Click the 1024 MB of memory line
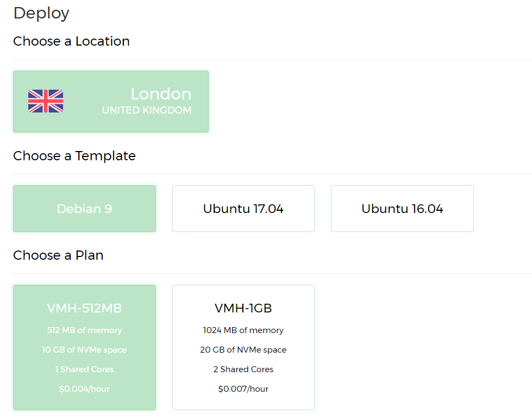 tap(243, 330)
